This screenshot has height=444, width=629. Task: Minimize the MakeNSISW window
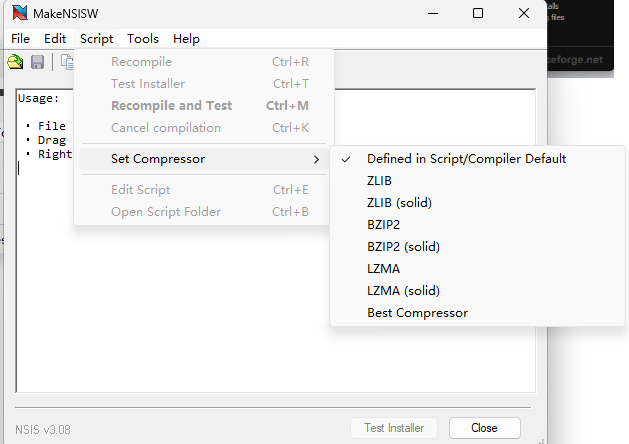coord(433,13)
